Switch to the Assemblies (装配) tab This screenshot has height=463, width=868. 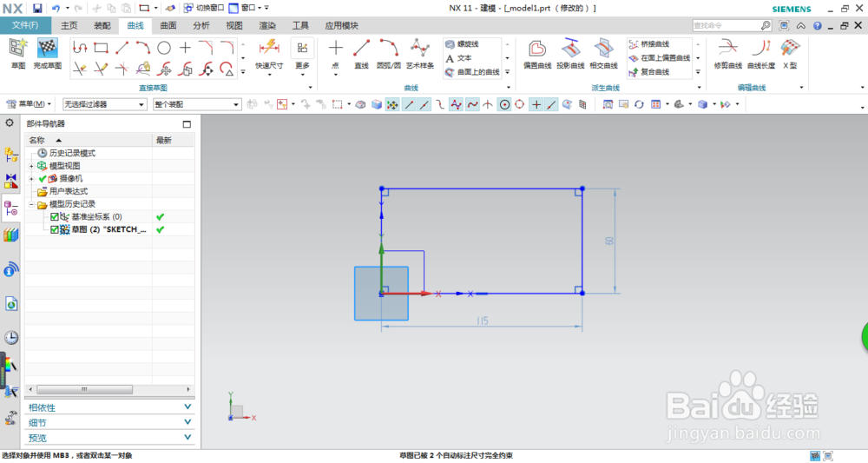[102, 25]
